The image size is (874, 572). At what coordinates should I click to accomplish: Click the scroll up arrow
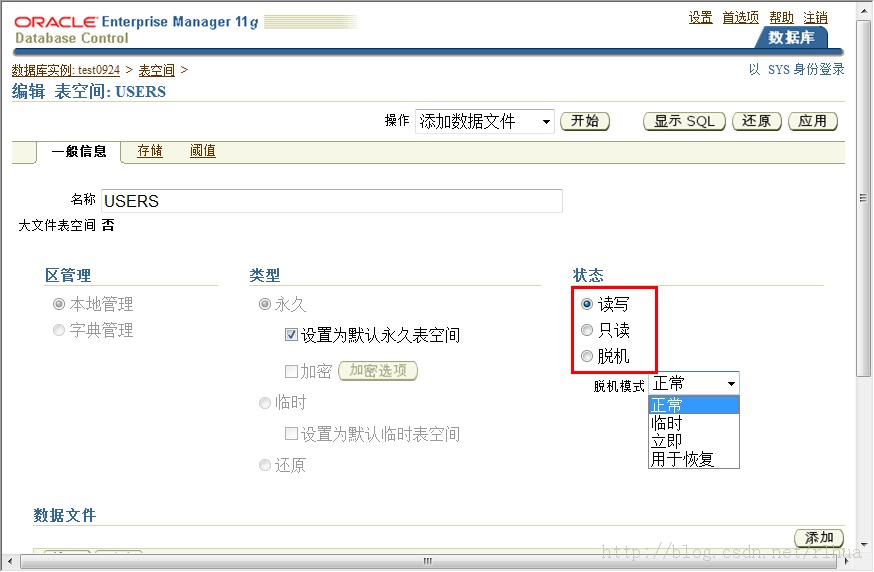863,9
